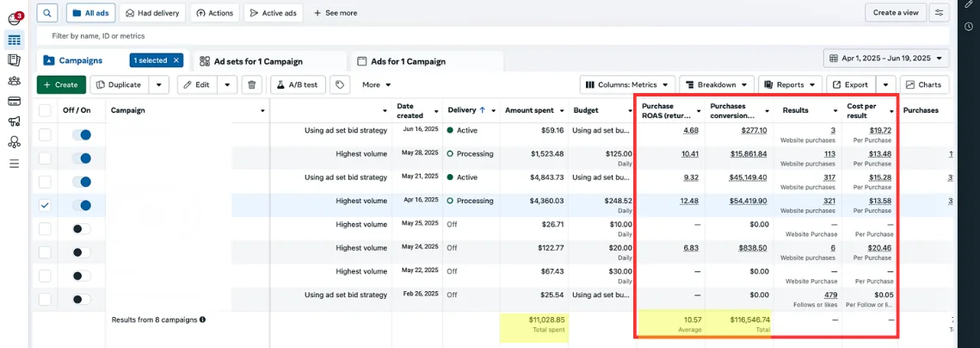Image resolution: width=980 pixels, height=348 pixels.
Task: Click the green Create button
Action: point(61,84)
